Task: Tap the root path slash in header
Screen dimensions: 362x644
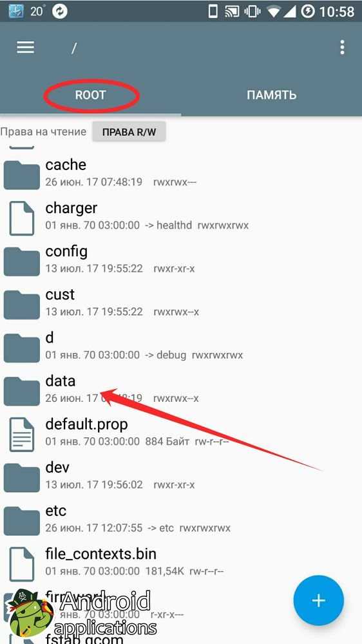Action: tap(74, 48)
